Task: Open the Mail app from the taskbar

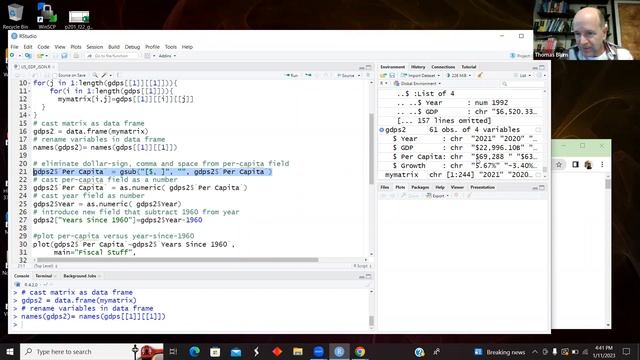Action: pyautogui.click(x=236, y=351)
